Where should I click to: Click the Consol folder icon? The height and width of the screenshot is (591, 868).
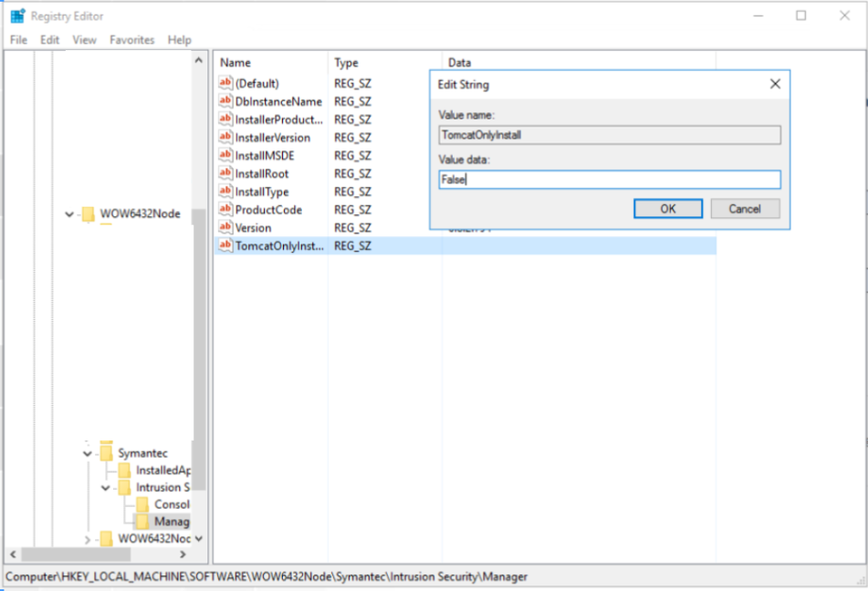pos(142,504)
